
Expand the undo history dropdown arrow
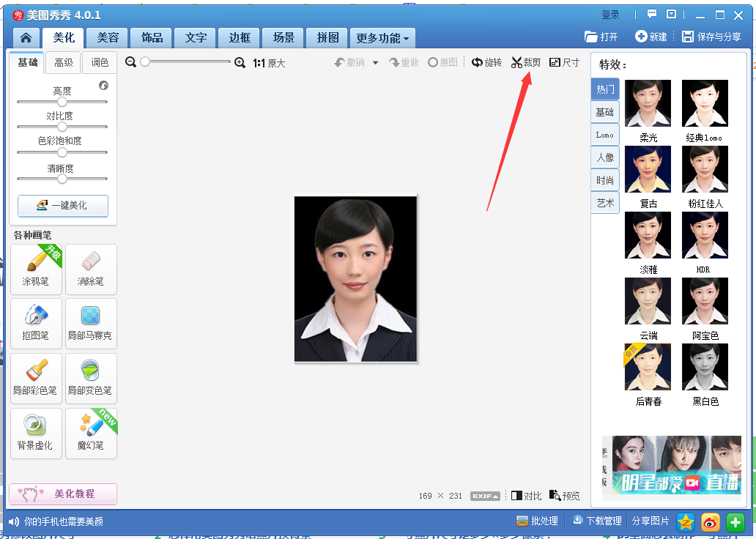(x=376, y=63)
